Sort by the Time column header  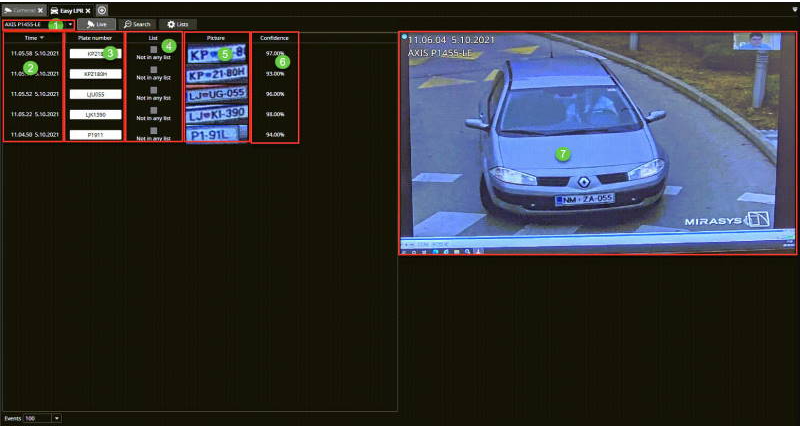(32, 37)
